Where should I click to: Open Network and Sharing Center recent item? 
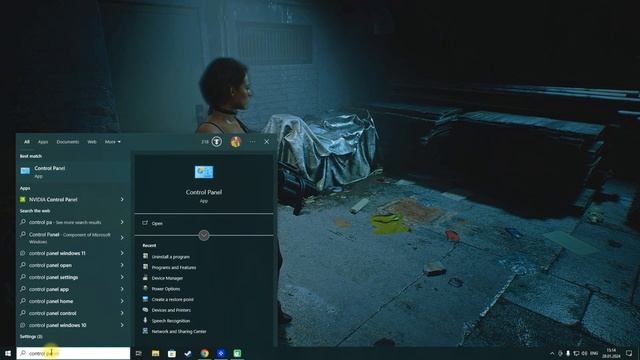click(x=174, y=331)
